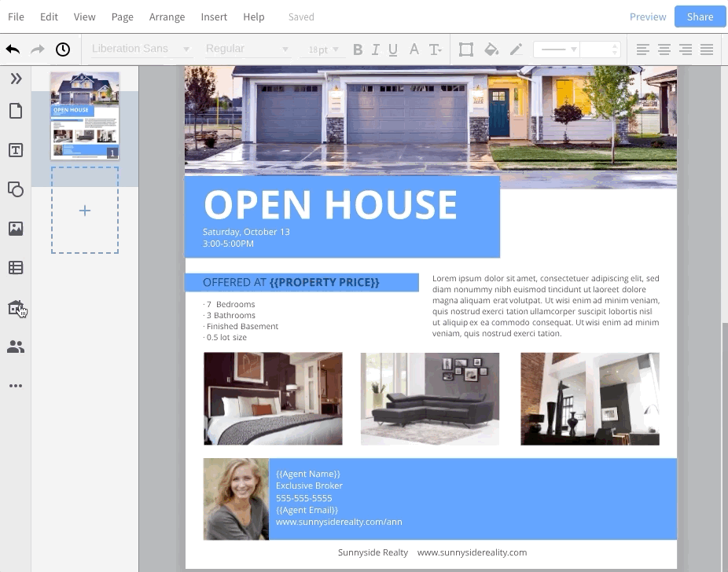Click the Share button
The image size is (728, 572).
click(700, 16)
